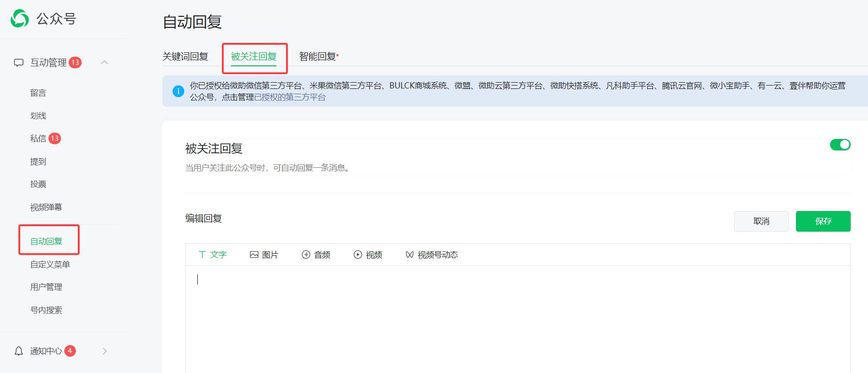Collapse the 互动管理 menu section

(x=104, y=62)
